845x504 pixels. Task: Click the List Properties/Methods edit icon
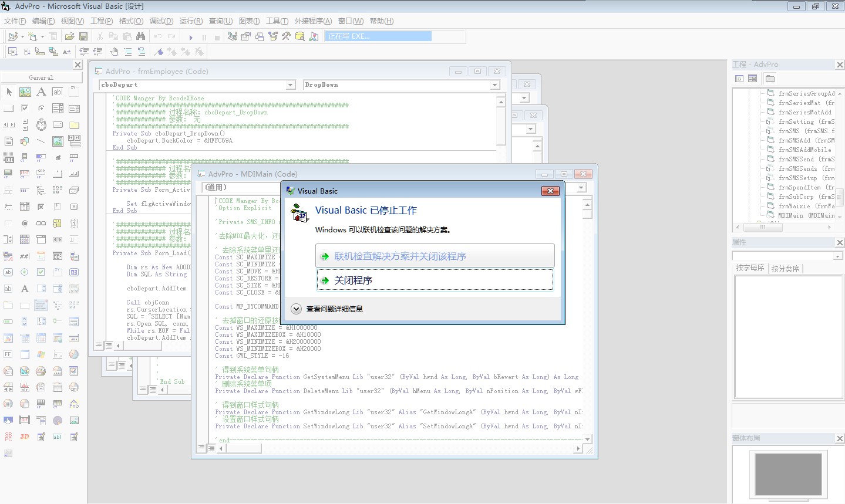[13, 52]
